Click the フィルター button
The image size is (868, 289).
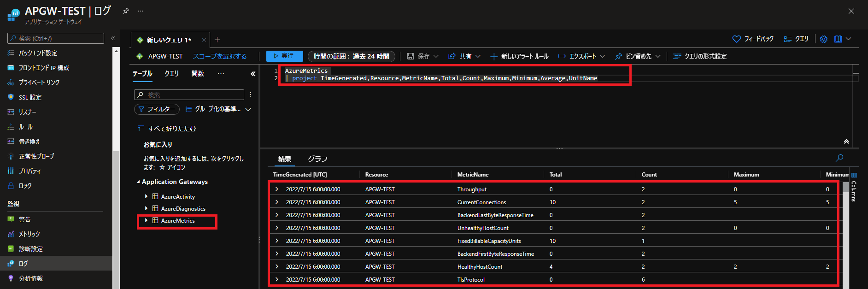point(157,109)
